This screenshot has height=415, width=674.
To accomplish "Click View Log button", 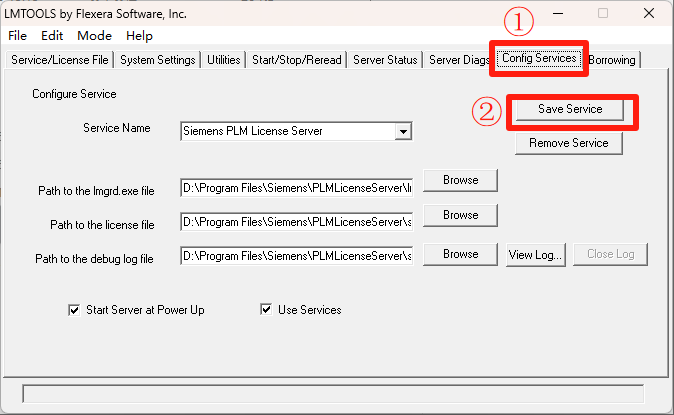I will tap(537, 255).
